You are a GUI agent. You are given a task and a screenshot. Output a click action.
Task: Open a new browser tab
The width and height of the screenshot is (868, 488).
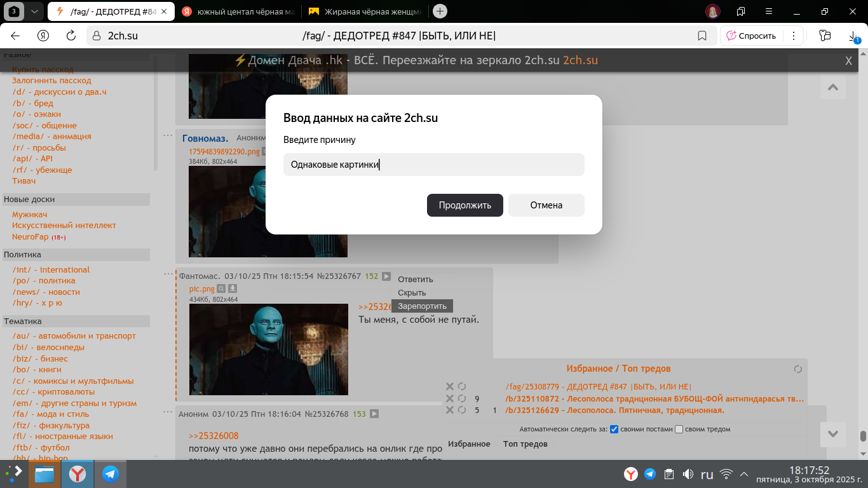pyautogui.click(x=440, y=11)
